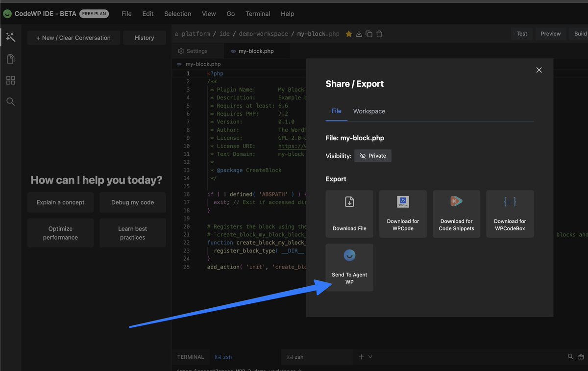Open the Go menu

point(231,14)
